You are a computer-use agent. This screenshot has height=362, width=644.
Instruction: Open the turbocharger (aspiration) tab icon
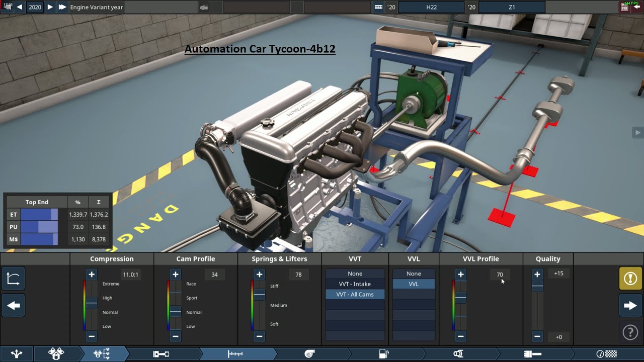(310, 354)
